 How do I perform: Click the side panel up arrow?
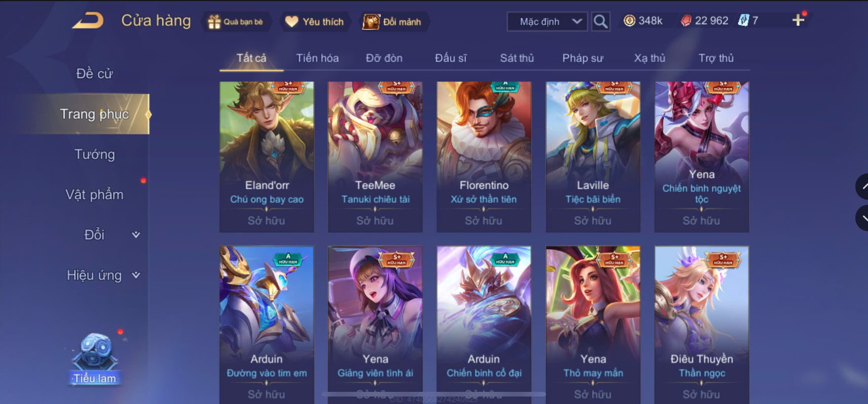(862, 187)
